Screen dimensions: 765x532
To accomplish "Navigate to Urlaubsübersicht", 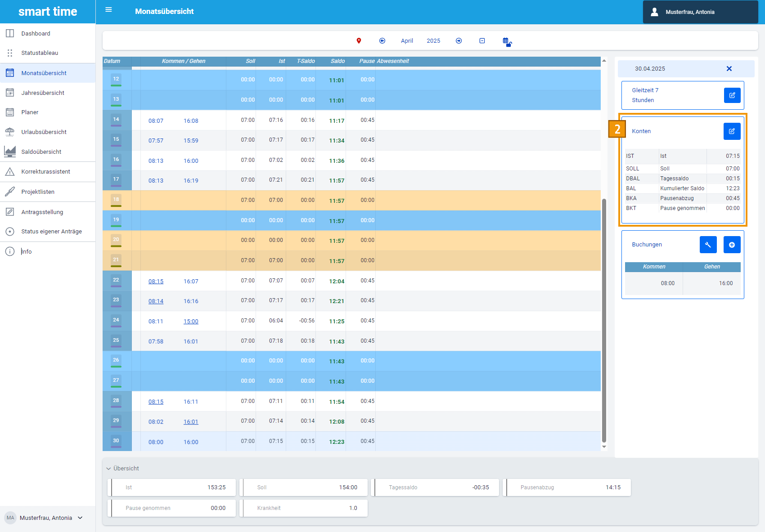I will tap(44, 132).
